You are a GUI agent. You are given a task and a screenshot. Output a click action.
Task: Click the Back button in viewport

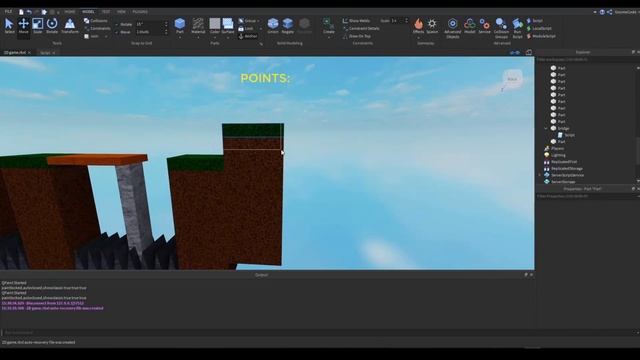point(512,79)
